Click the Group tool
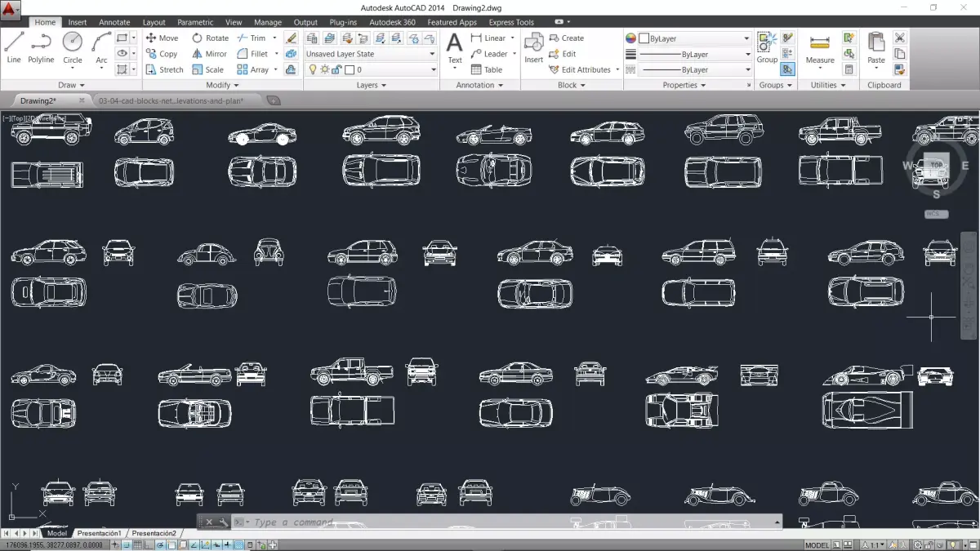 coord(767,48)
